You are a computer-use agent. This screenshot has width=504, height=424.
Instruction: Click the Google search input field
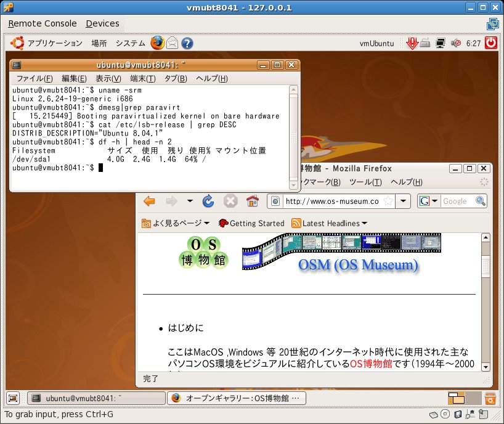(457, 202)
